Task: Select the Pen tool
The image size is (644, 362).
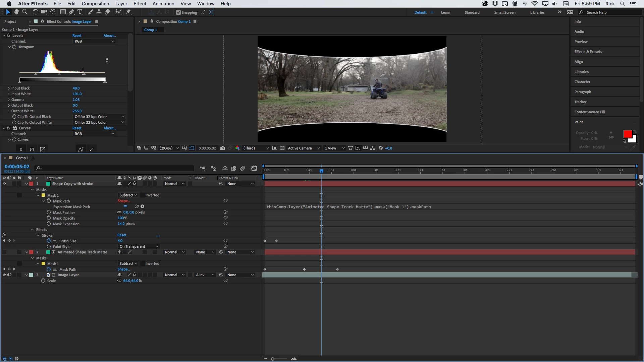Action: tap(71, 12)
